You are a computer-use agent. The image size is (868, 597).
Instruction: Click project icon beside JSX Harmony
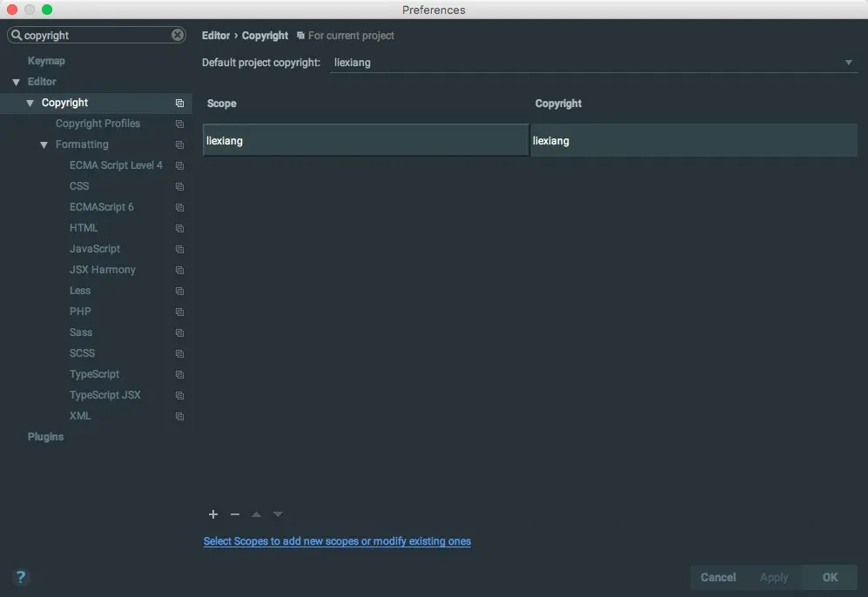179,270
